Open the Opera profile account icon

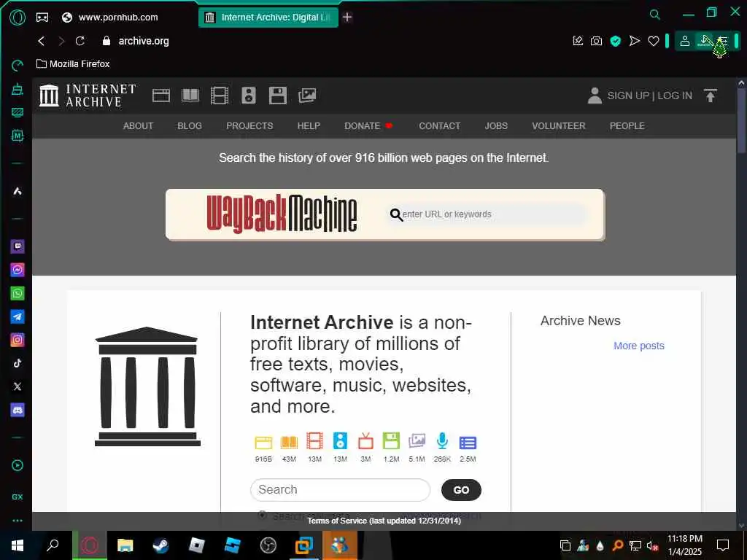pos(685,41)
